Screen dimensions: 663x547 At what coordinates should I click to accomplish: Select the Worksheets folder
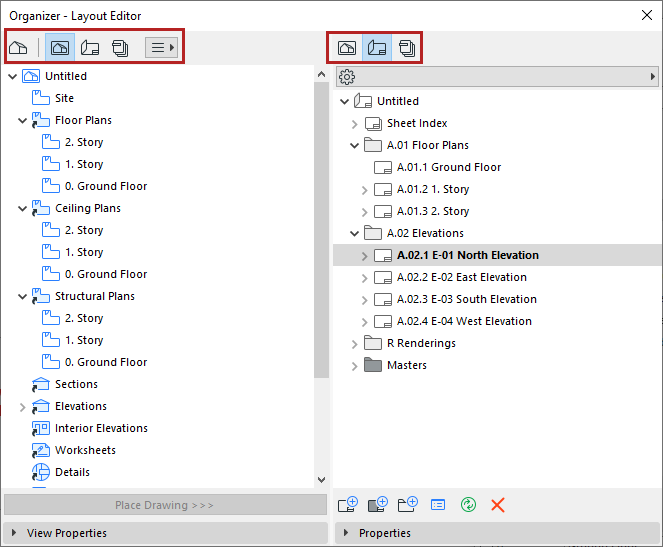click(x=85, y=450)
